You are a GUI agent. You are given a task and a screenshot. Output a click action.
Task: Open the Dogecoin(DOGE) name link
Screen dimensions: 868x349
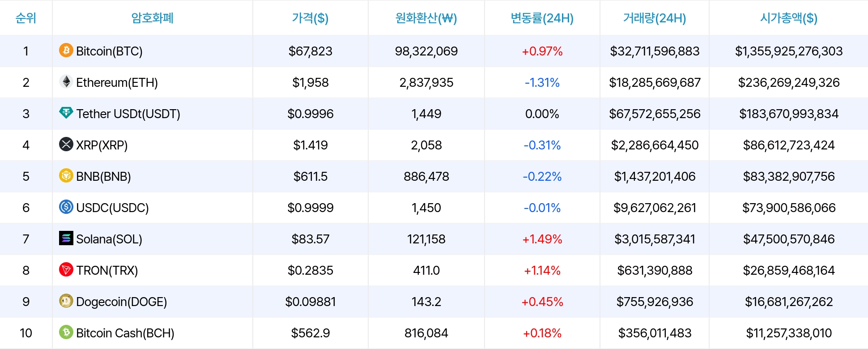(121, 302)
